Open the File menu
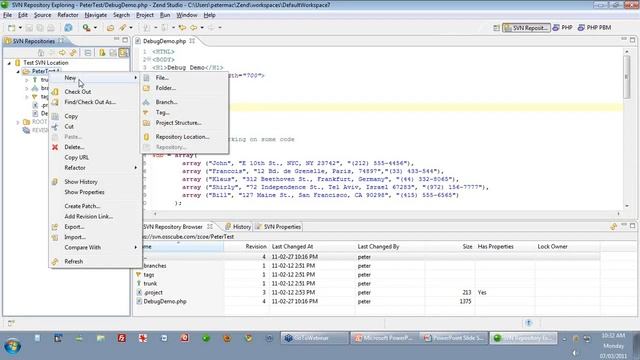Screen dimensions: 640x360 coord(7,15)
